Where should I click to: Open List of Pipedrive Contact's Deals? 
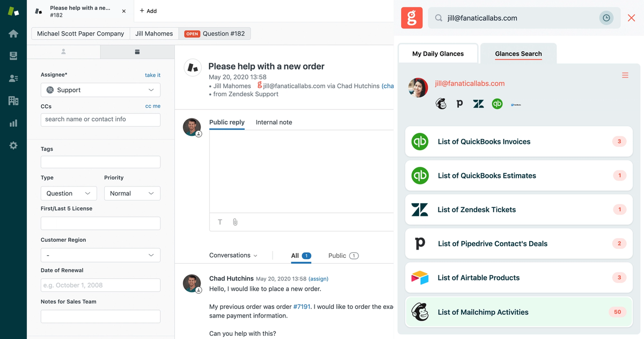click(x=519, y=244)
